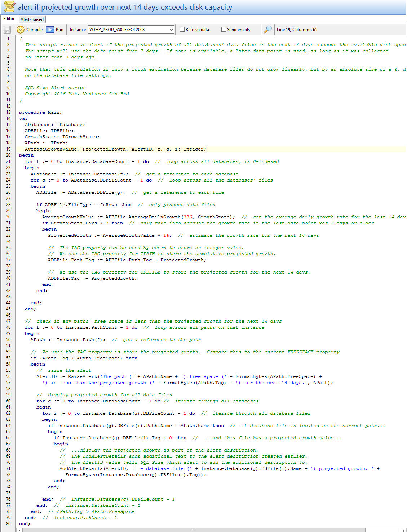This screenshot has height=532, width=407.
Task: Click the script scroll icon in the title bar
Action: click(x=9, y=7)
